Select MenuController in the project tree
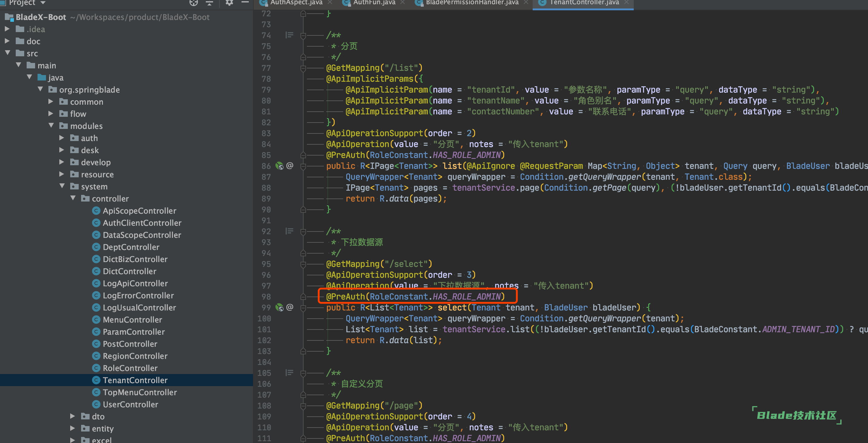 (x=132, y=320)
